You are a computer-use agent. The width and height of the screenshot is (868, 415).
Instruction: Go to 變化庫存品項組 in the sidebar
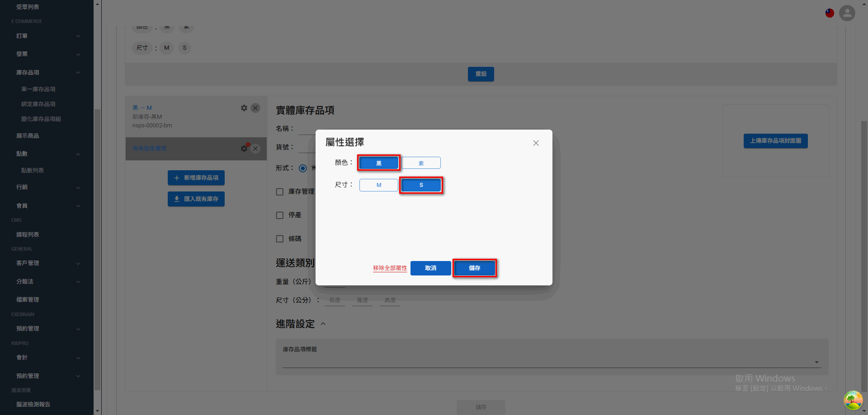(x=41, y=119)
